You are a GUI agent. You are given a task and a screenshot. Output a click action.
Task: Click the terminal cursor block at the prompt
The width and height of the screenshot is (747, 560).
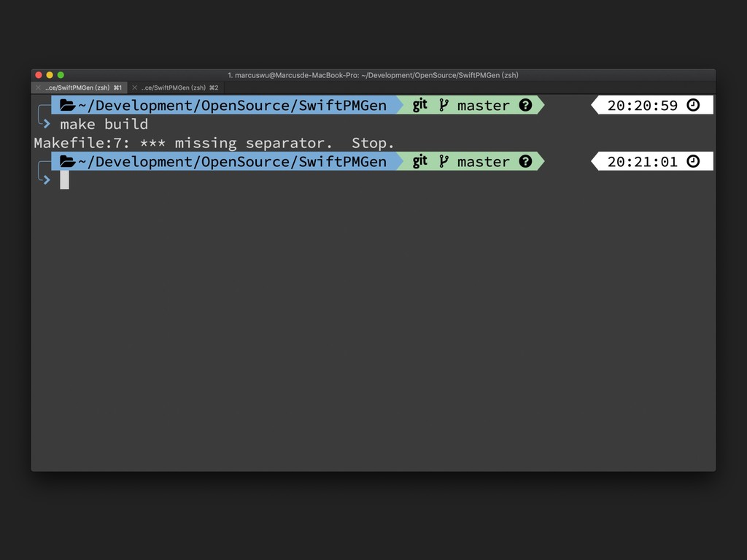[64, 180]
